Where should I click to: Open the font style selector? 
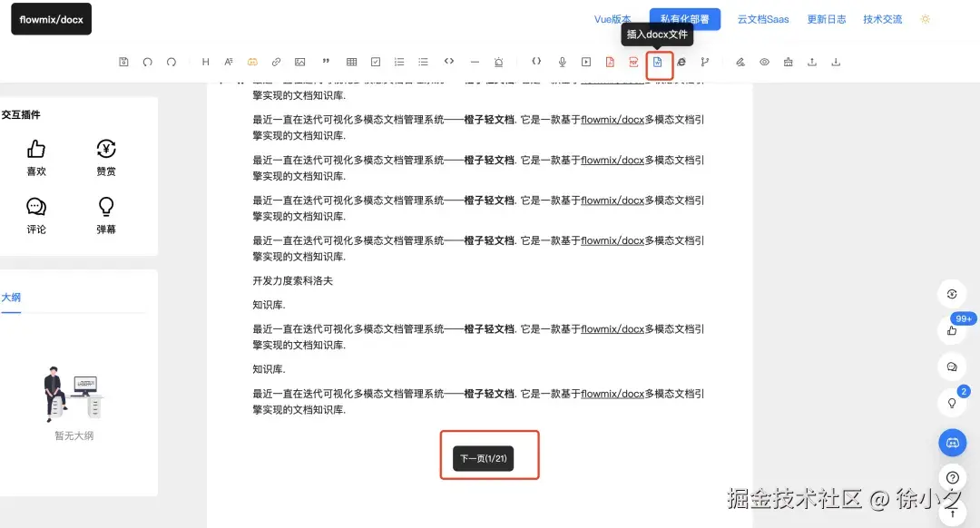coord(229,62)
